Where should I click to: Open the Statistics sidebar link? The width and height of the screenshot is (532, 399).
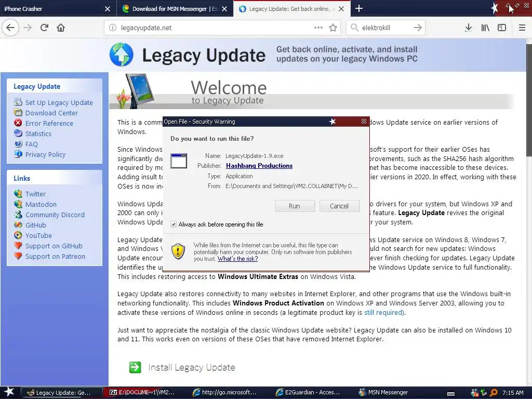38,134
